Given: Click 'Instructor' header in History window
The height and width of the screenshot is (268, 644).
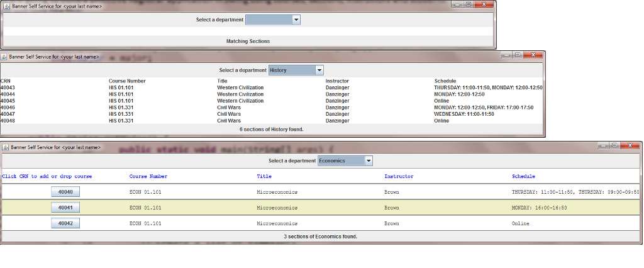Looking at the screenshot, I should 337,81.
